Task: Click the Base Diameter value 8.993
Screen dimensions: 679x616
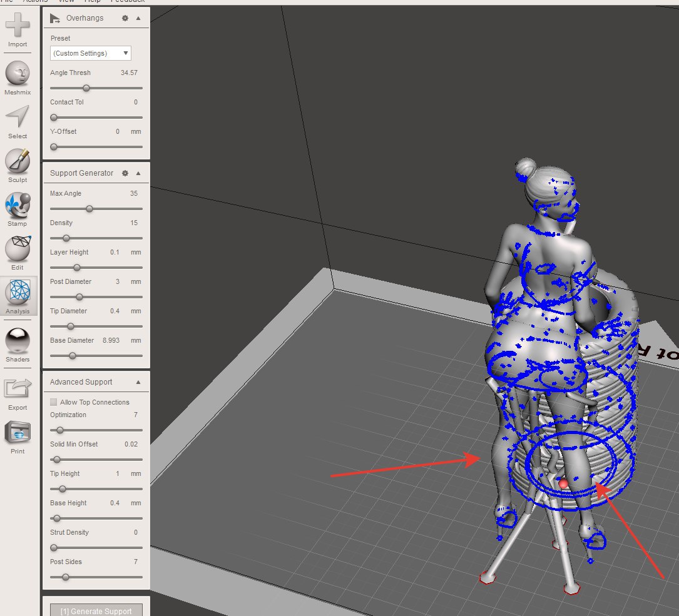Action: (111, 341)
